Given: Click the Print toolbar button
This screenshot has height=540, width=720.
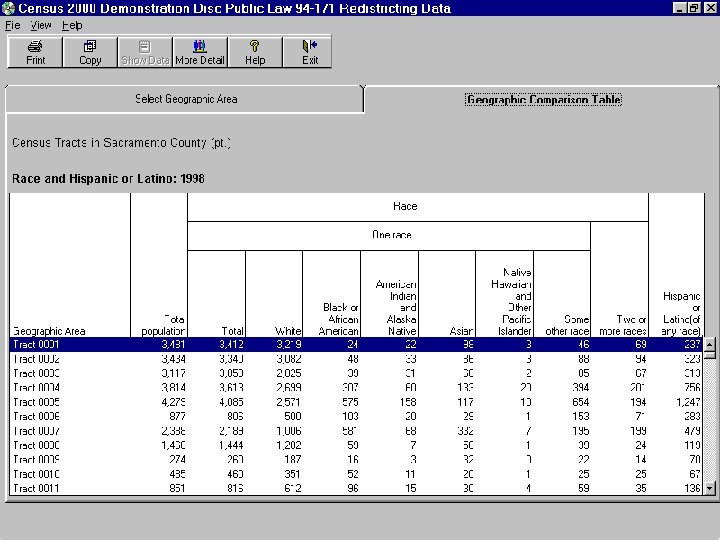Looking at the screenshot, I should pyautogui.click(x=35, y=52).
